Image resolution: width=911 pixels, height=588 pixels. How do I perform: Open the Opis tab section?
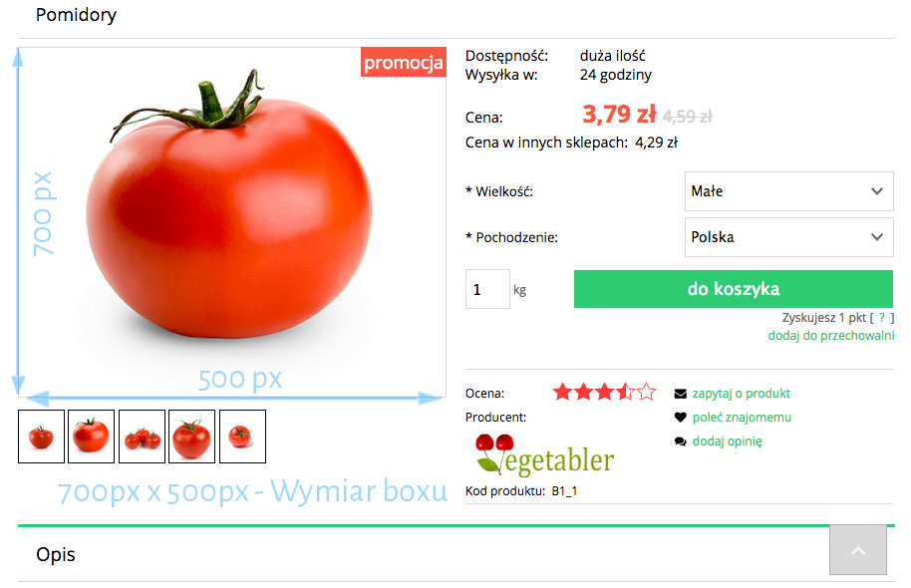(x=56, y=554)
